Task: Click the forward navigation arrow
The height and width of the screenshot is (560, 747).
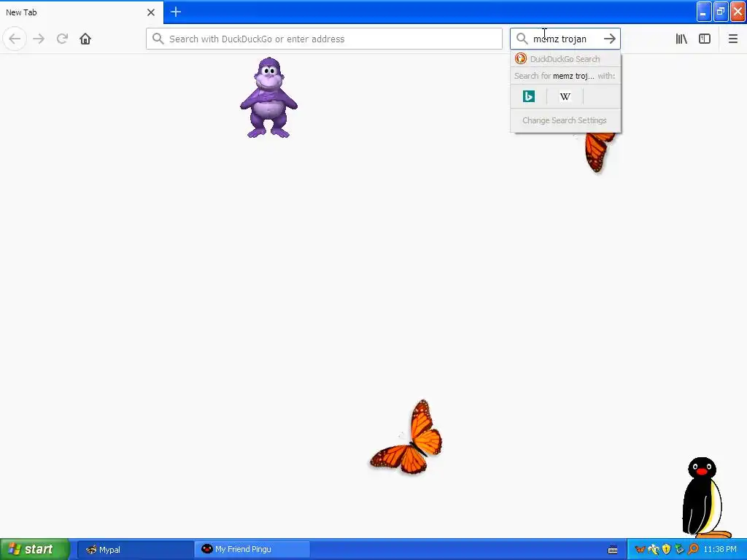Action: [x=39, y=39]
